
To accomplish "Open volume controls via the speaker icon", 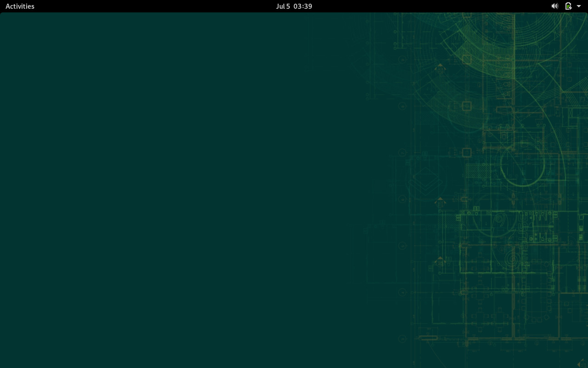I will (554, 6).
